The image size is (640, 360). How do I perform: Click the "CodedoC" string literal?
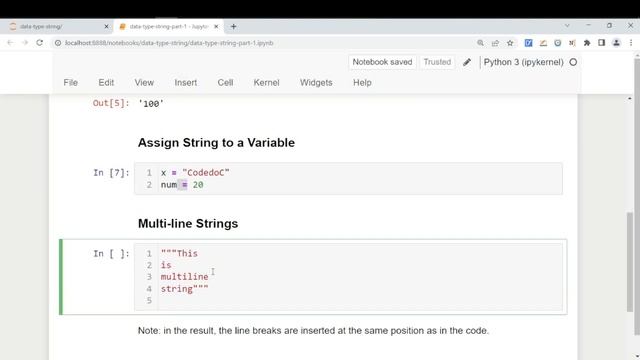[x=206, y=173]
